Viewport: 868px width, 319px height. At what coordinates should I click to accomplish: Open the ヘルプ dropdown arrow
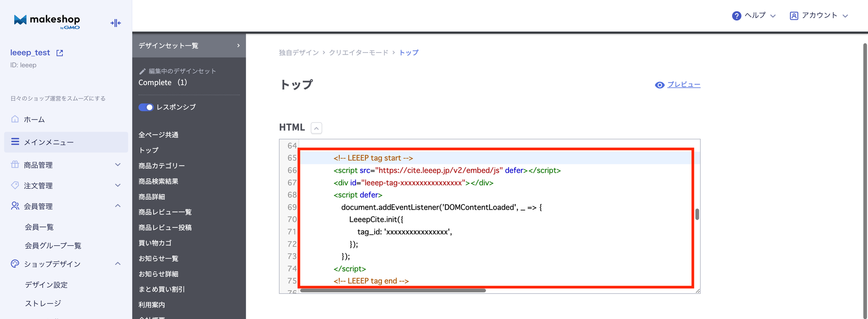pos(773,16)
